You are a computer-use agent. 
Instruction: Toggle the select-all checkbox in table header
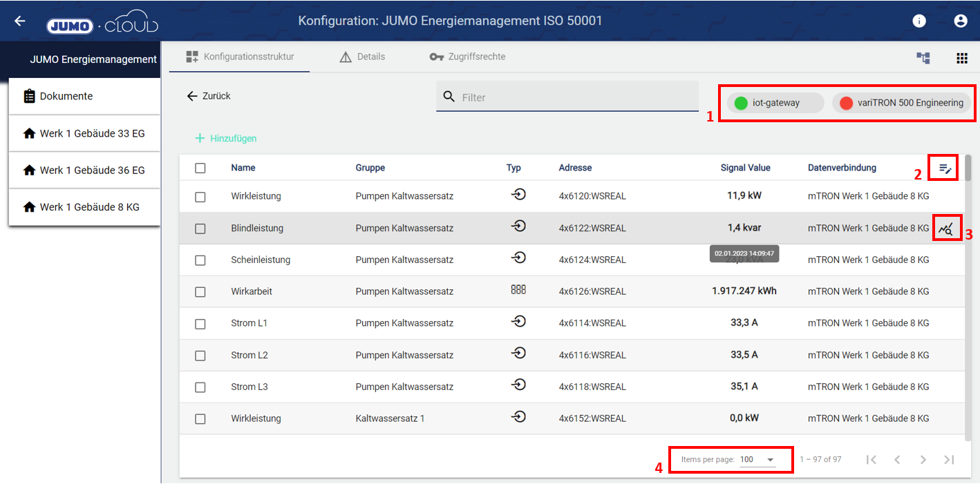[x=200, y=168]
